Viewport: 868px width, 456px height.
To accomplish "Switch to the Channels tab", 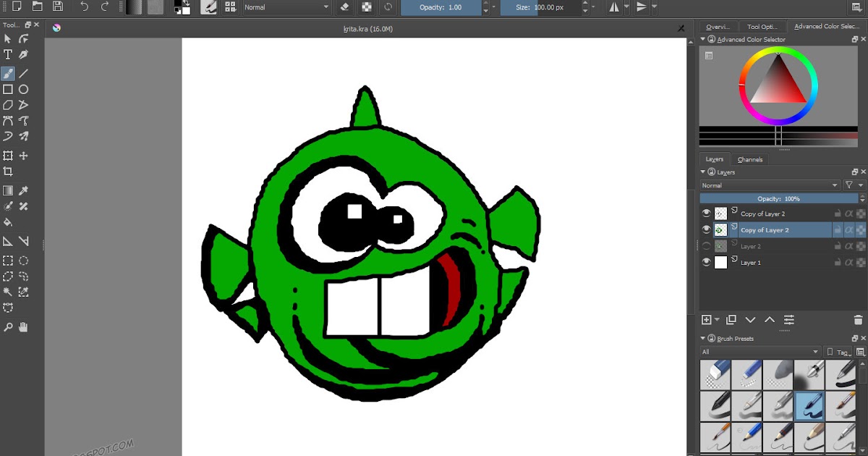I will [x=750, y=159].
